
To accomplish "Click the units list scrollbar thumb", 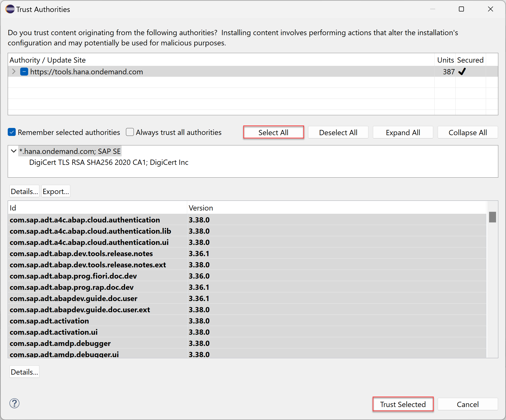I will pos(492,217).
